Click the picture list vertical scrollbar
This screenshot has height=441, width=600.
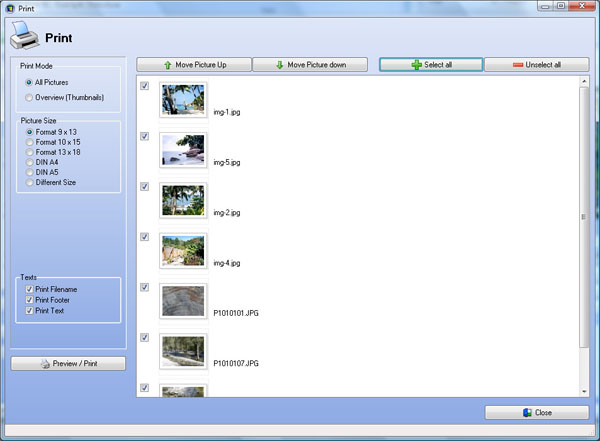click(x=583, y=216)
